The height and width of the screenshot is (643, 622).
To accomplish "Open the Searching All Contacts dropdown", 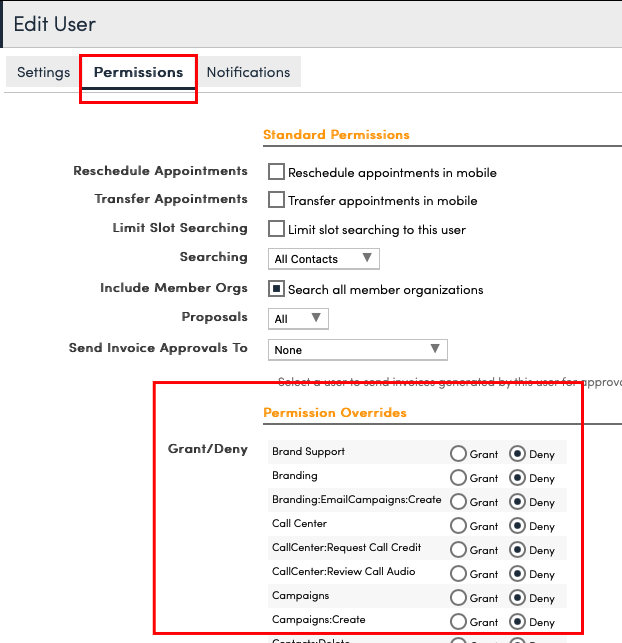I will (323, 259).
